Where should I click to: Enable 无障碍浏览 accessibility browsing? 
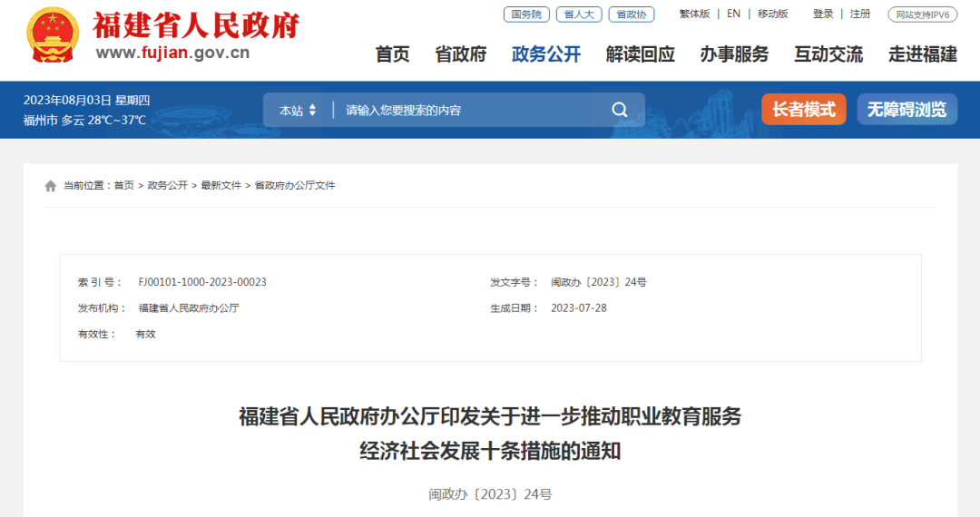tap(906, 109)
